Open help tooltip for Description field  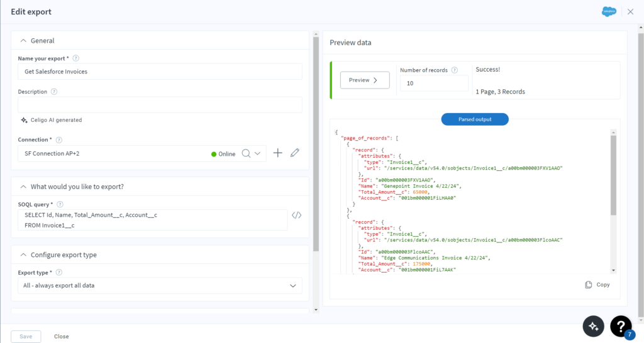click(x=54, y=92)
